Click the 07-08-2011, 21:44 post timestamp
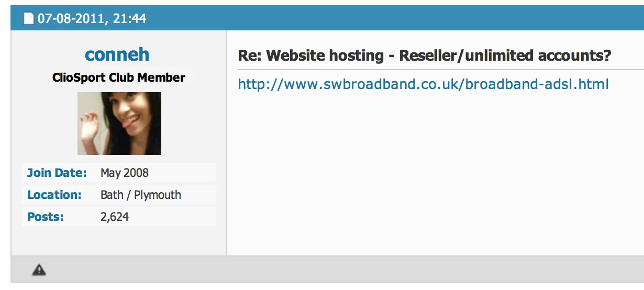Image resolution: width=644 pixels, height=290 pixels. pos(92,19)
